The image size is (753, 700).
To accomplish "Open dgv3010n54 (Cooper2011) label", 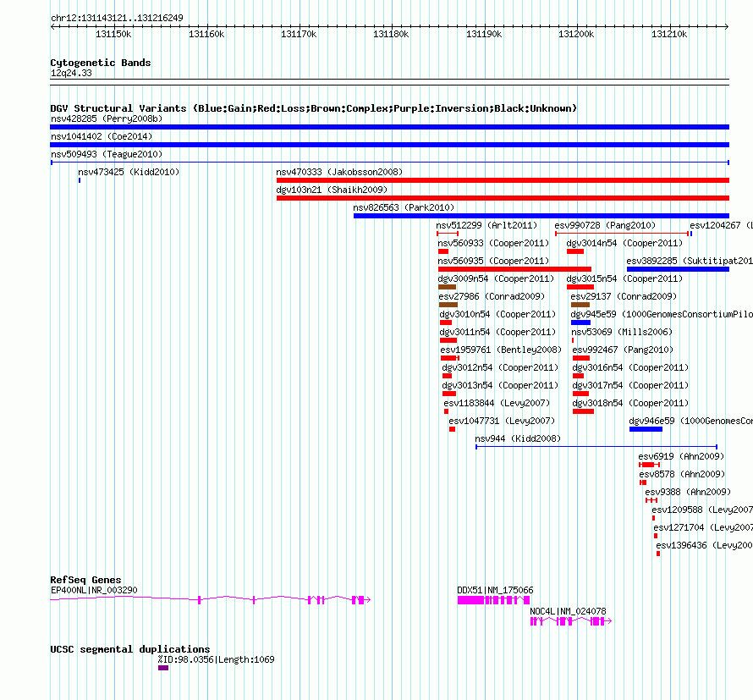I will pos(497,314).
